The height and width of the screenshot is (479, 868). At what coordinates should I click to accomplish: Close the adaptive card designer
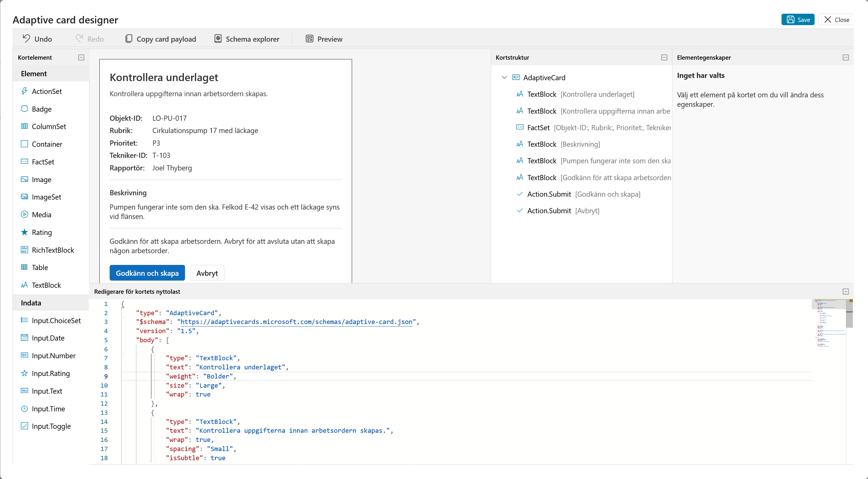(x=837, y=19)
